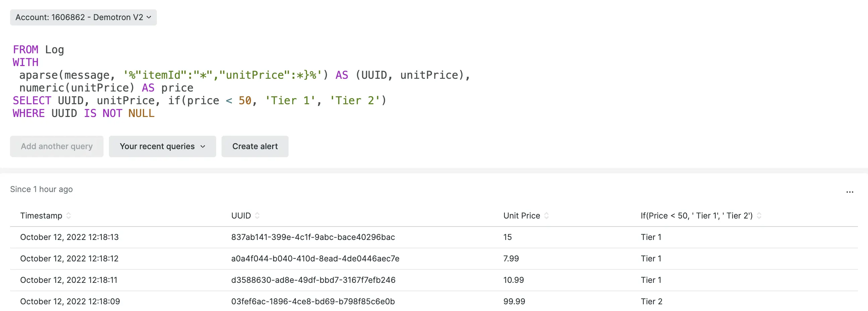868x311 pixels.
Task: Sort table by Unit Price column arrows
Action: pos(547,215)
